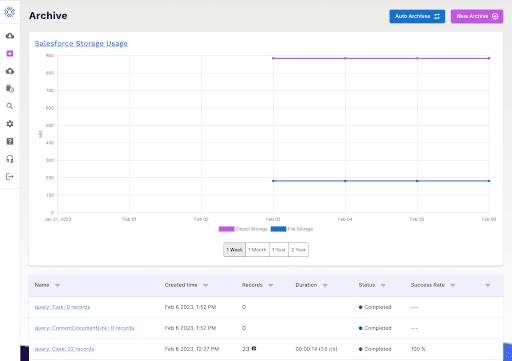Viewport: 512px width, 361px height.
Task: Open the documents clock sidebar icon
Action: pyautogui.click(x=10, y=88)
